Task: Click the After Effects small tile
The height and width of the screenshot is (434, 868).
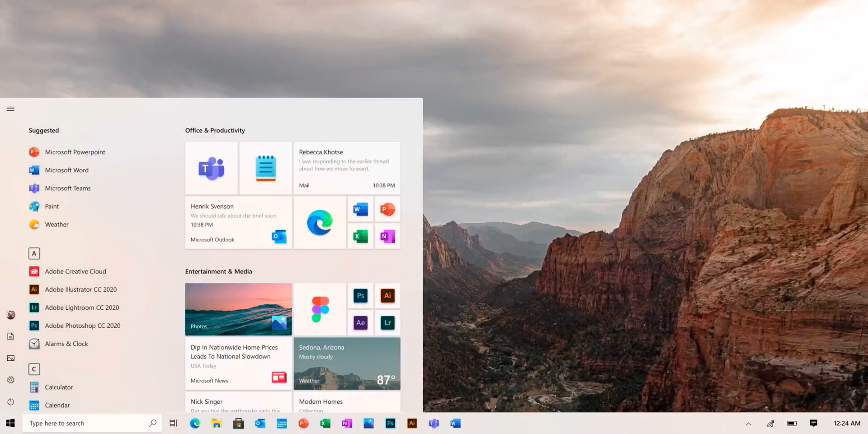Action: coord(360,323)
